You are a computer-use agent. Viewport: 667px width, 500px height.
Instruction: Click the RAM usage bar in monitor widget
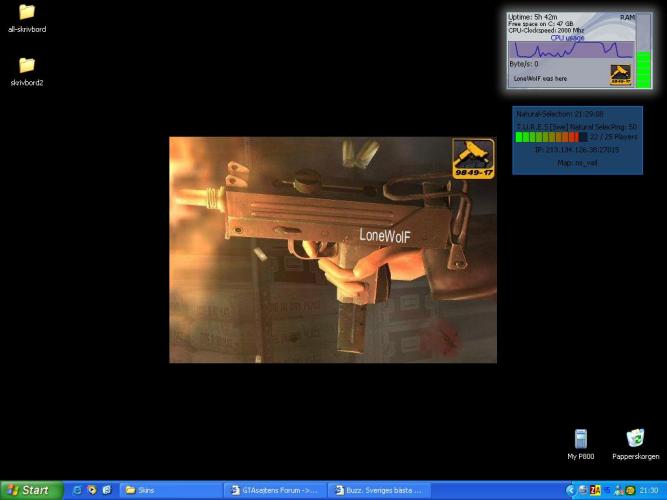[643, 51]
